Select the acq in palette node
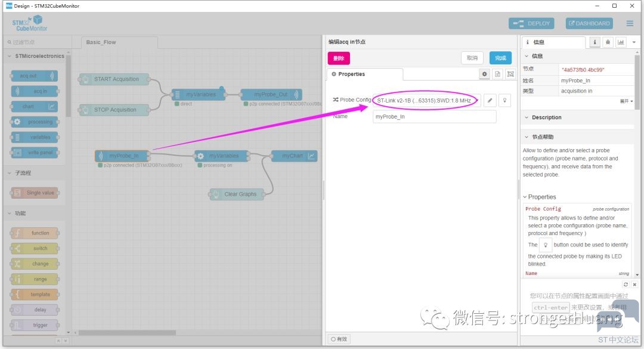Screen dimensions: 644x349 [35, 91]
